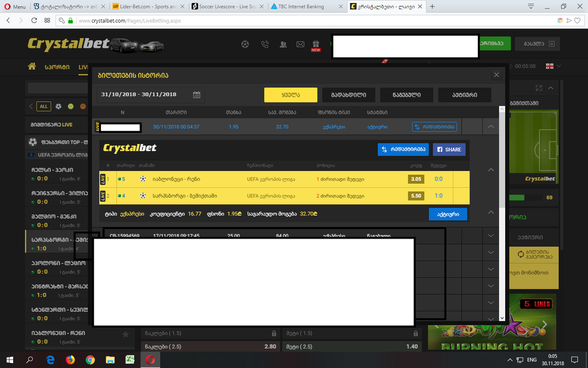Click the blue რედაქტირება button in ticket details
This screenshot has height=368, width=588.
coord(403,149)
